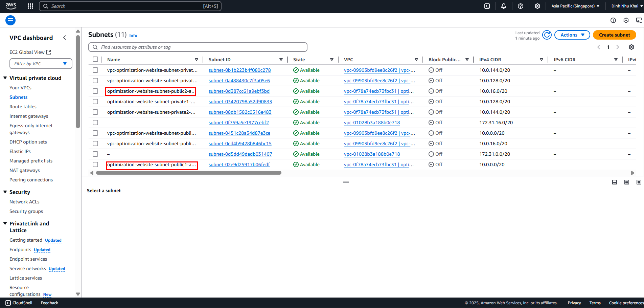Open subnet-0d387cc61a9ebf3bd link
Viewport: 644px width, 308px height.
(x=239, y=91)
